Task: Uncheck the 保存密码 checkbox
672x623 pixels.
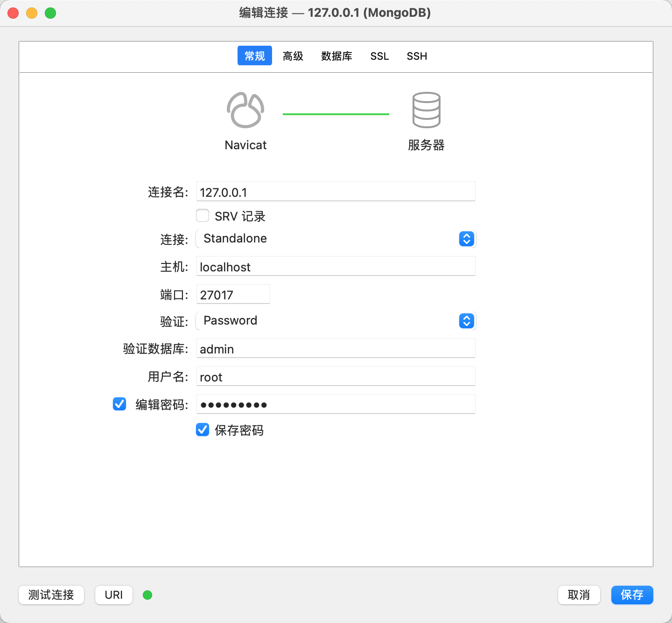Action: pos(202,429)
